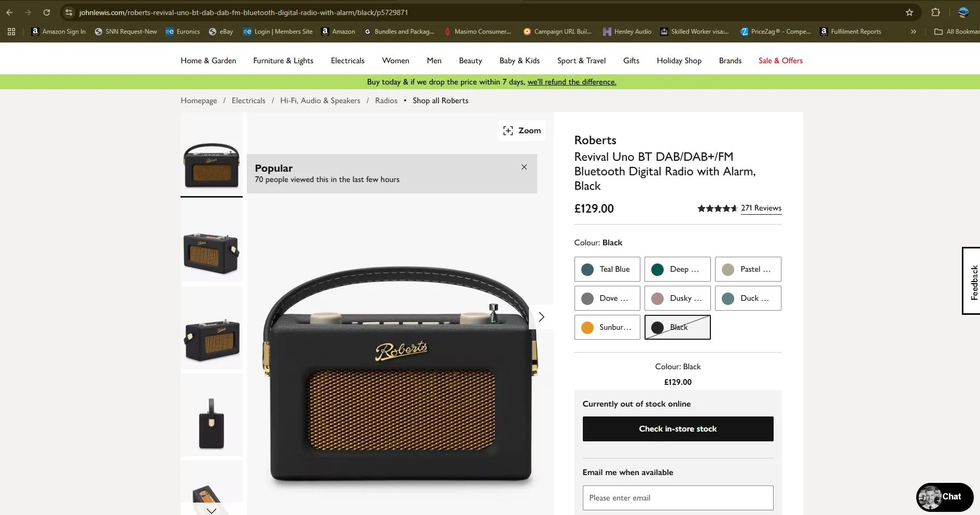The height and width of the screenshot is (515, 980).
Task: Select the Teal Blue colour option
Action: tap(607, 269)
